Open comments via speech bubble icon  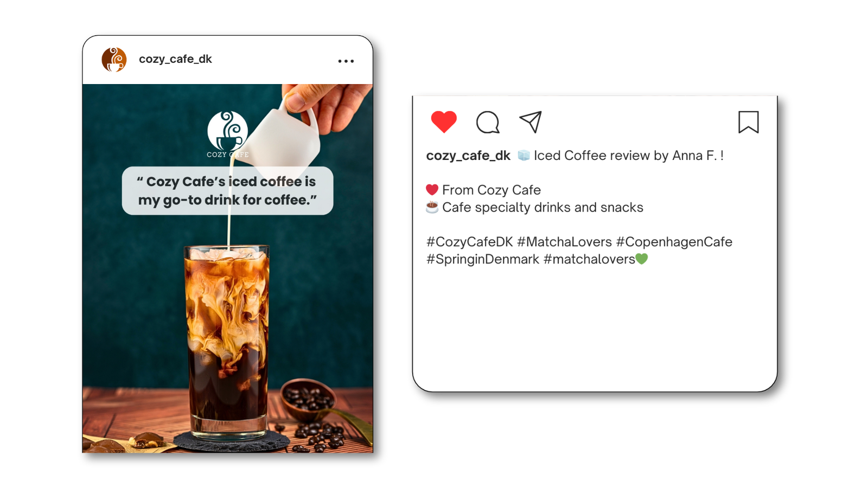(x=488, y=122)
